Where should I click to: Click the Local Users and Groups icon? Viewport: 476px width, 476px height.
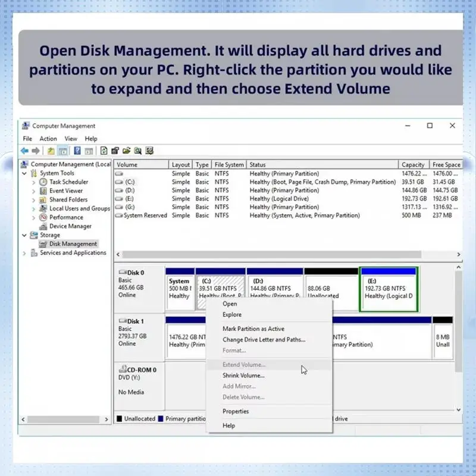tap(43, 208)
